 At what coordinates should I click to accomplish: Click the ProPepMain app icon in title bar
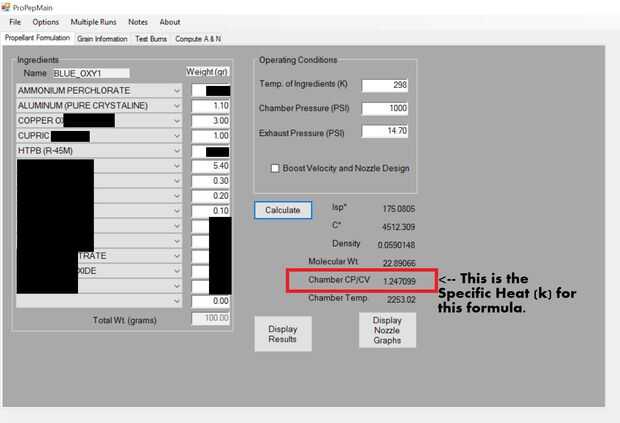coord(6,7)
